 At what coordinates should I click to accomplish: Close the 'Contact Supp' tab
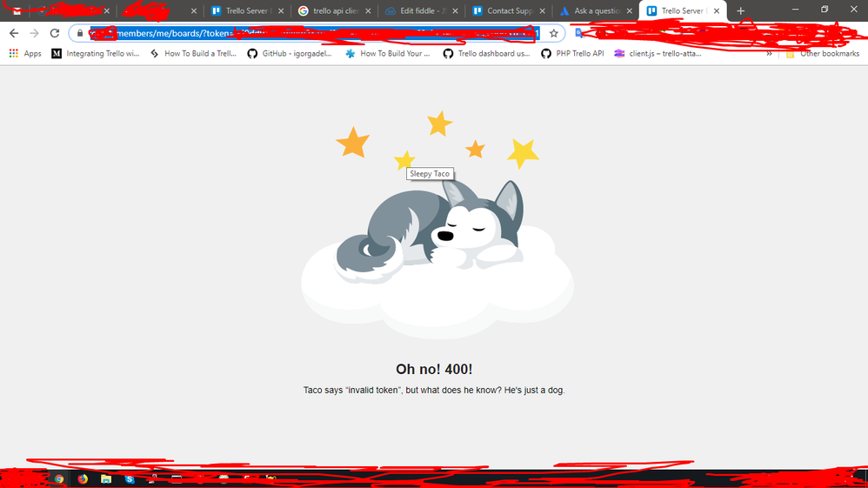pos(542,10)
